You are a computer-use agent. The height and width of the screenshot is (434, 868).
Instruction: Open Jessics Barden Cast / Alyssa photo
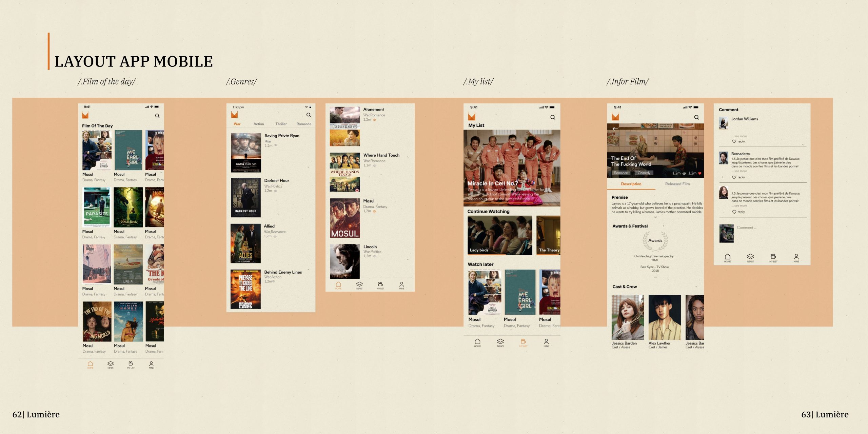click(x=628, y=317)
